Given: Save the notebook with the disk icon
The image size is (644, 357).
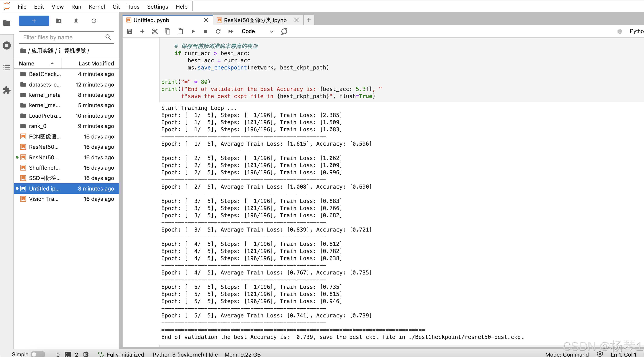Looking at the screenshot, I should pos(130,31).
